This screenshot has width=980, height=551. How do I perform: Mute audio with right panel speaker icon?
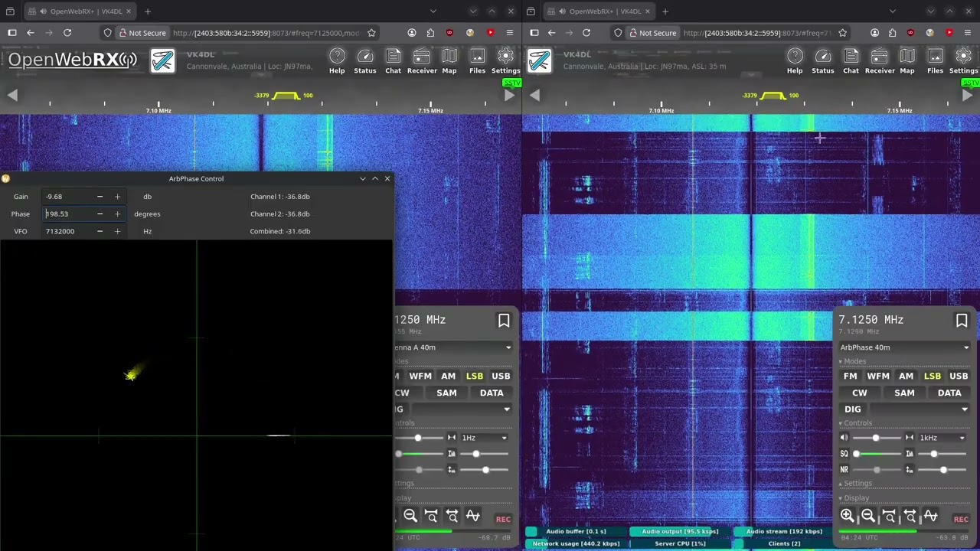click(x=844, y=438)
